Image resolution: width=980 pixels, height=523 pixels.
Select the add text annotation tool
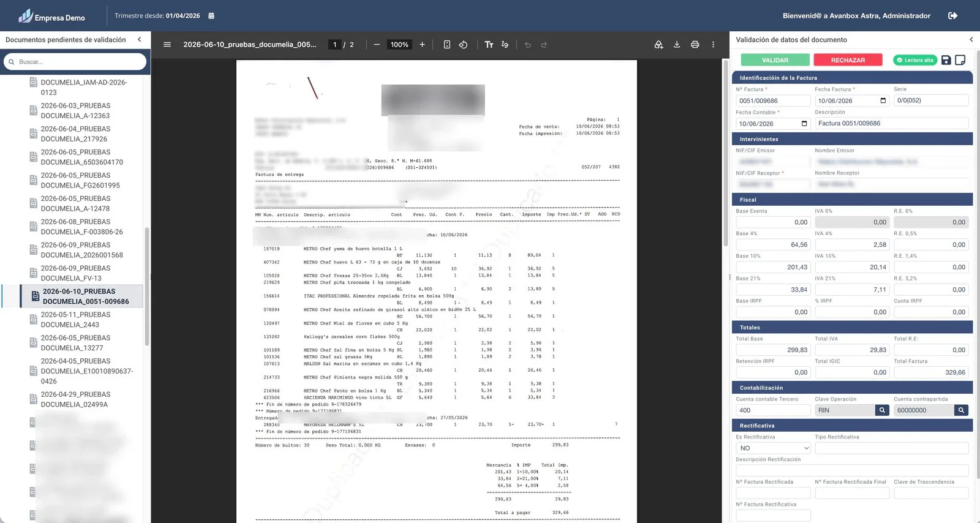click(x=489, y=45)
